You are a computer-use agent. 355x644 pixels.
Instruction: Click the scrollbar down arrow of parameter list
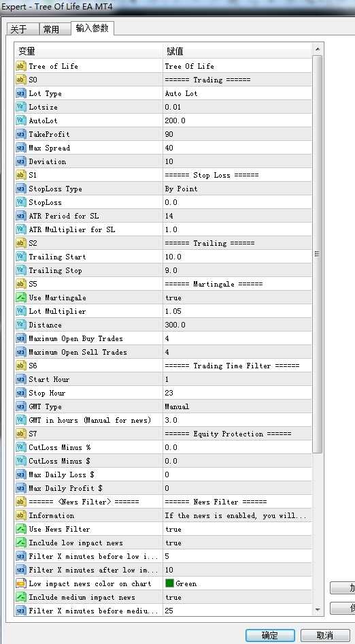tap(317, 610)
